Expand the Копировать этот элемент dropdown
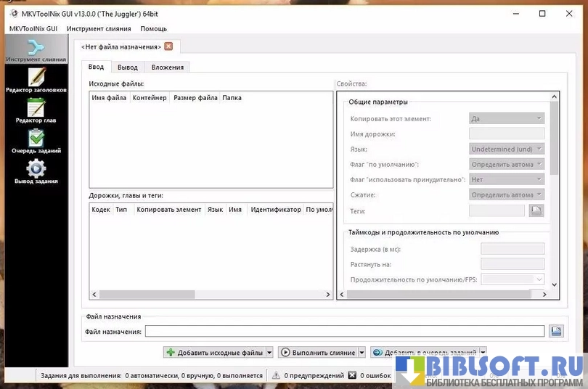This screenshot has height=389, width=588. tap(507, 118)
